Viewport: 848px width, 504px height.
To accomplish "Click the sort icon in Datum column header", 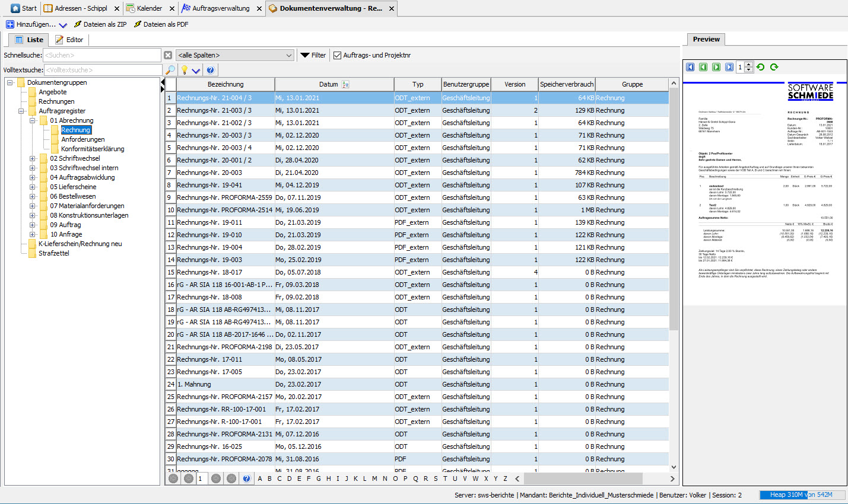I will click(346, 84).
